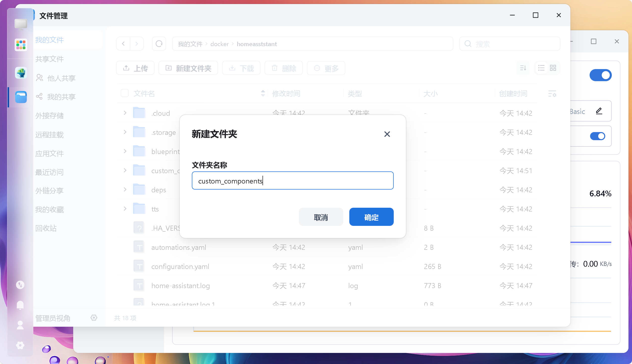
Task: Toggle the top blue switch in the background window
Action: pos(600,75)
